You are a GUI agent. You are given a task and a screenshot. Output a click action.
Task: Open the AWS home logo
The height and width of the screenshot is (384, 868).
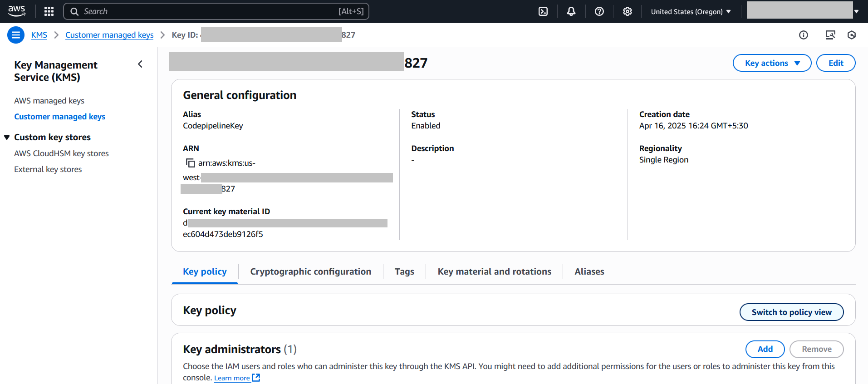tap(17, 11)
